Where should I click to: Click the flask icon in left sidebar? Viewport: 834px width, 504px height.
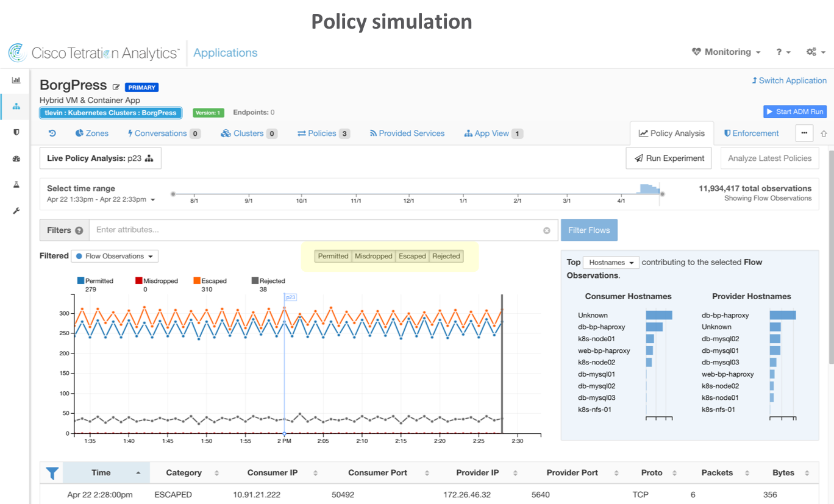pyautogui.click(x=16, y=185)
